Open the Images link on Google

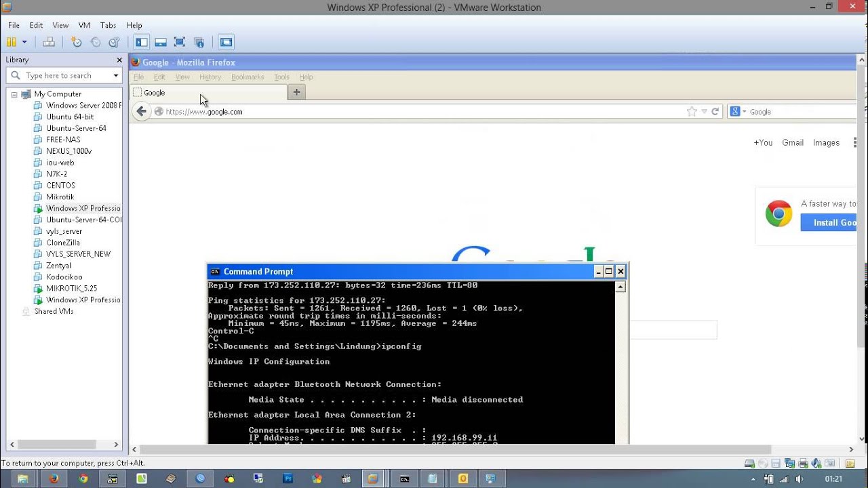[x=826, y=143]
